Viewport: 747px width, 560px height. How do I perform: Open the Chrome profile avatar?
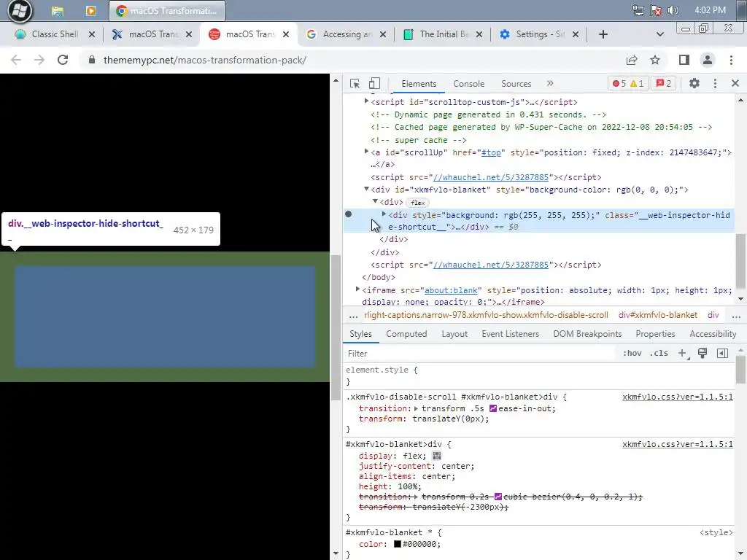708,60
